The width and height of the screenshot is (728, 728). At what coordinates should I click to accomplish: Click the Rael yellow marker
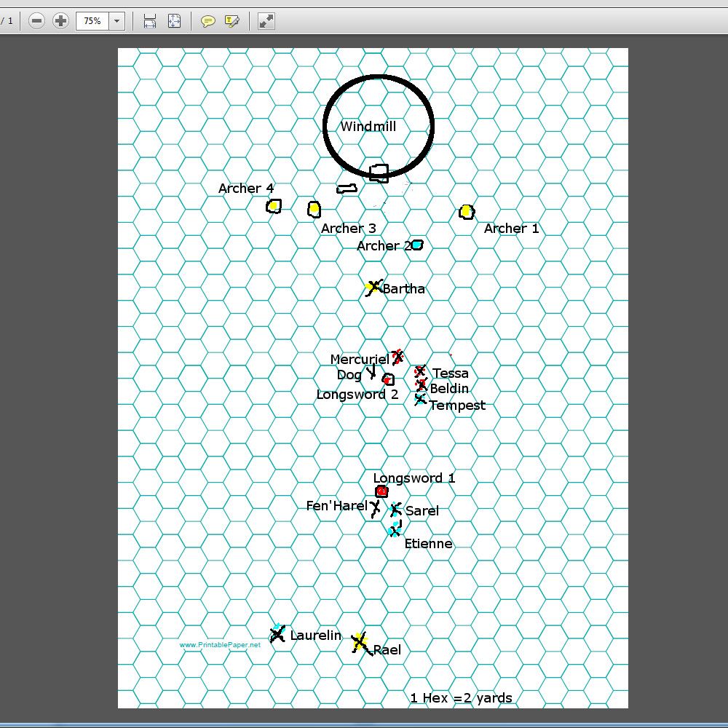pos(360,642)
